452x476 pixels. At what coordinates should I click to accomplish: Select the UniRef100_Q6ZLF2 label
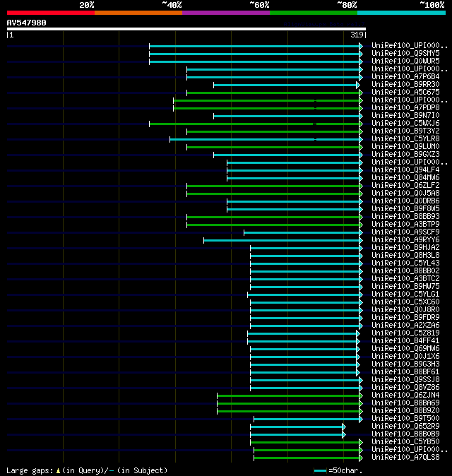coord(405,186)
